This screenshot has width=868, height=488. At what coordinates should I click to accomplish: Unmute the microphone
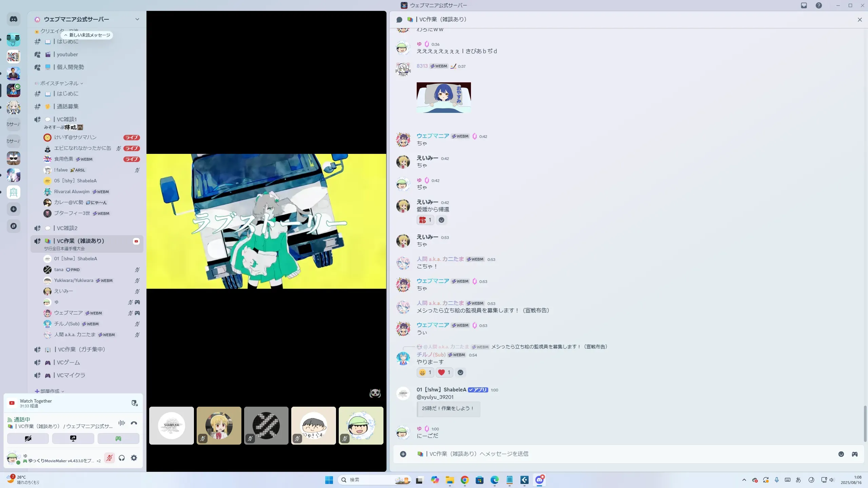click(109, 458)
